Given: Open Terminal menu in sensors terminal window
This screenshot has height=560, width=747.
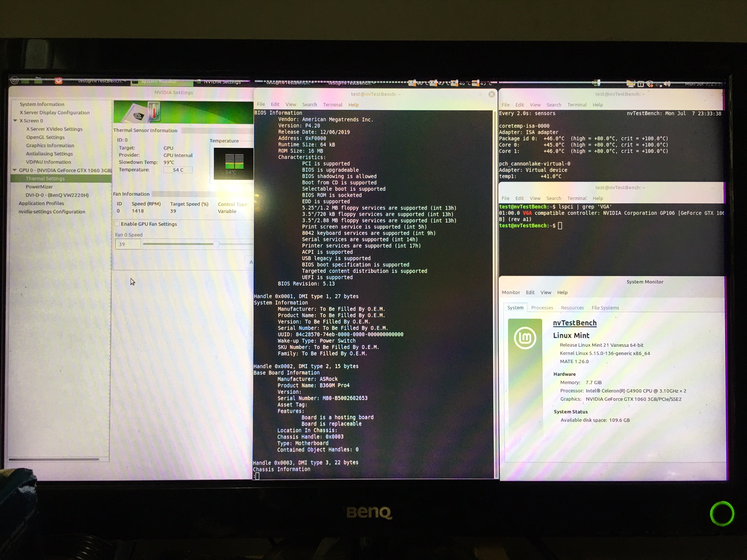Looking at the screenshot, I should pyautogui.click(x=577, y=105).
